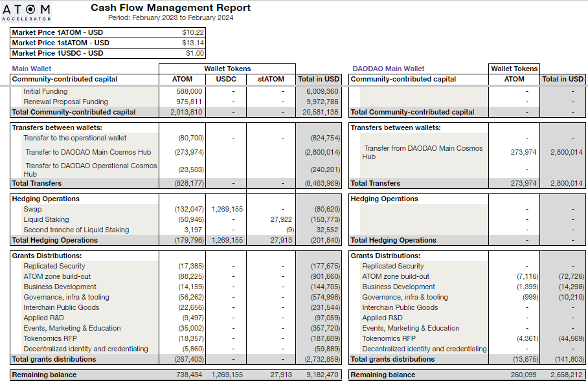Click the Market Price 1USDC - USD label
Image resolution: width=588 pixels, height=383 pixels.
[58, 53]
